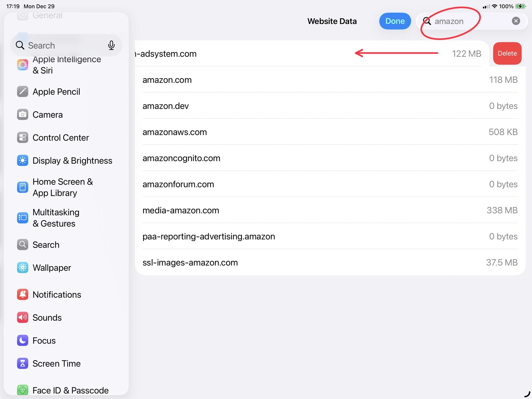Open Apple Pencil settings icon
This screenshot has width=532, height=399.
[22, 91]
